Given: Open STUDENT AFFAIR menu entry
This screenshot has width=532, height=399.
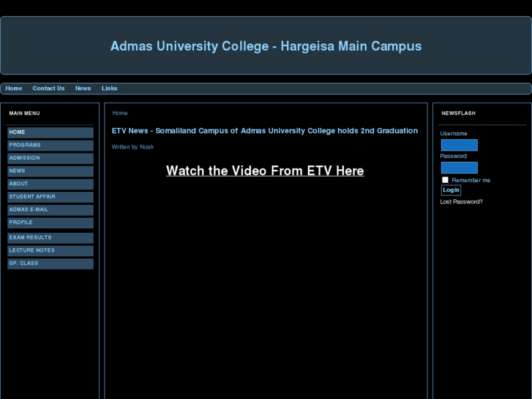Looking at the screenshot, I should 50,197.
